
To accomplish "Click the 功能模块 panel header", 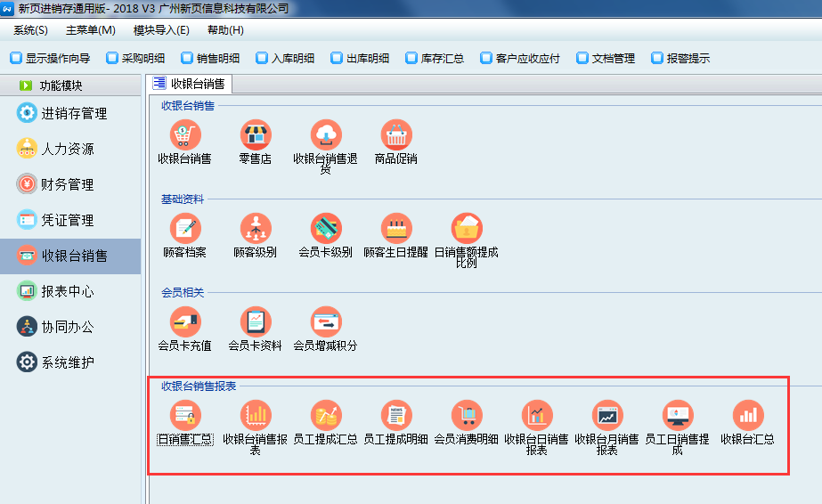I will [x=61, y=85].
